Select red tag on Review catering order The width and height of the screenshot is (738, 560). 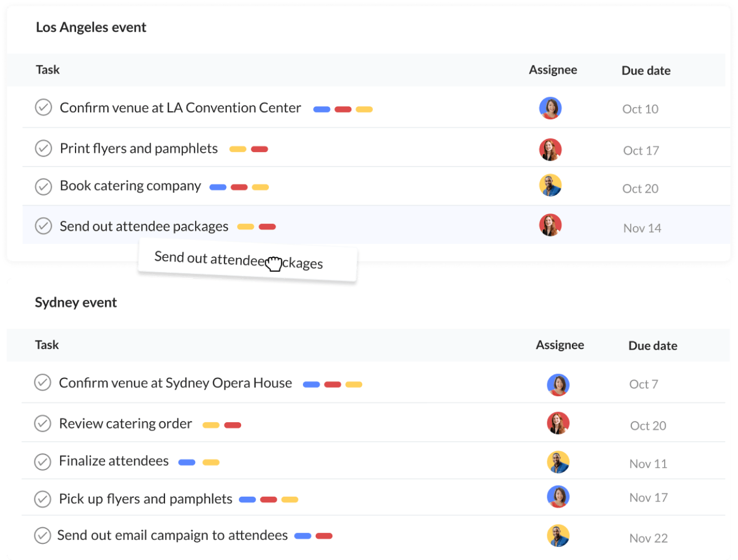pyautogui.click(x=232, y=426)
